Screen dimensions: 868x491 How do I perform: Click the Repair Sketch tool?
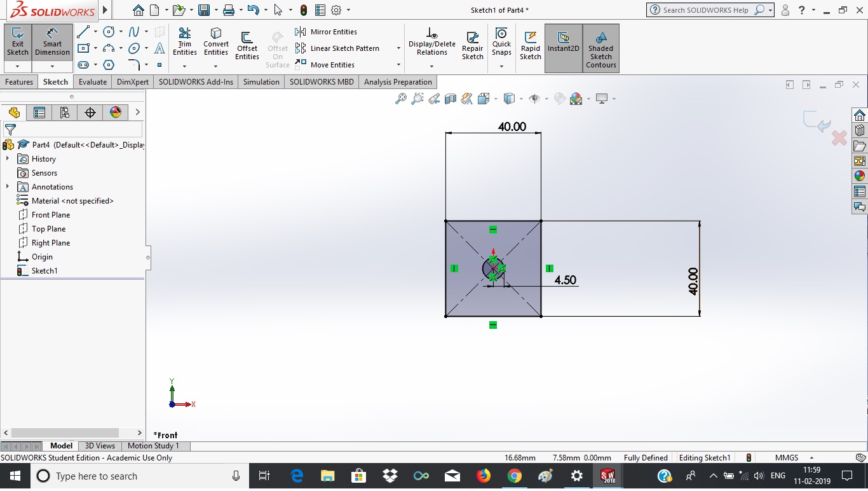[473, 46]
